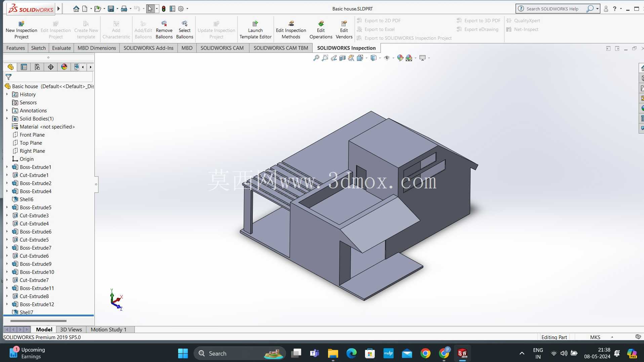Click Zoom to Fit icon
644x362 pixels.
point(316,58)
